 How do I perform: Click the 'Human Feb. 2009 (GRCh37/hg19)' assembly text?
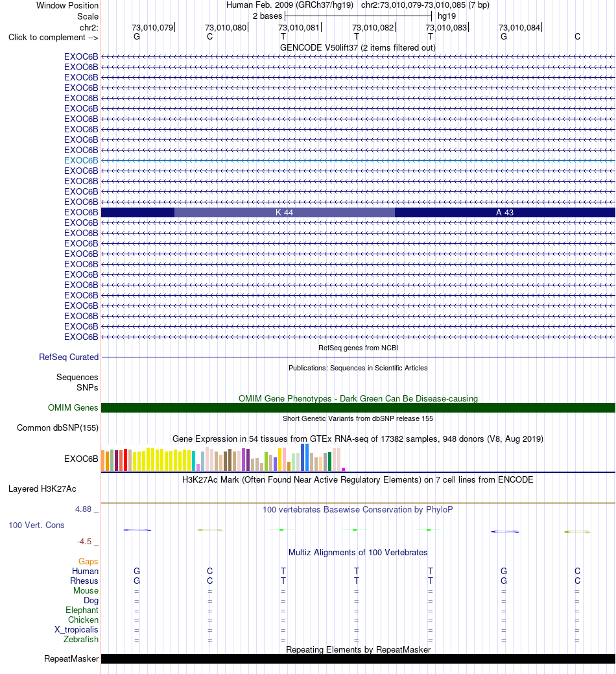(x=290, y=5)
